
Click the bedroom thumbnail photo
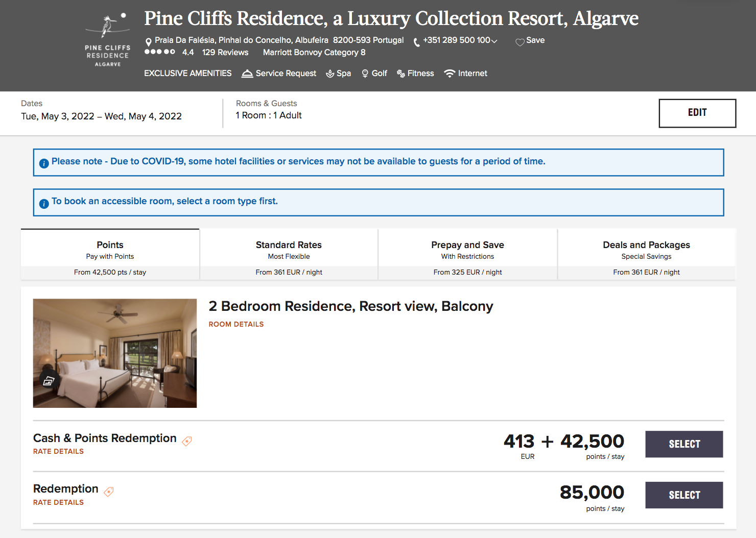pos(115,353)
